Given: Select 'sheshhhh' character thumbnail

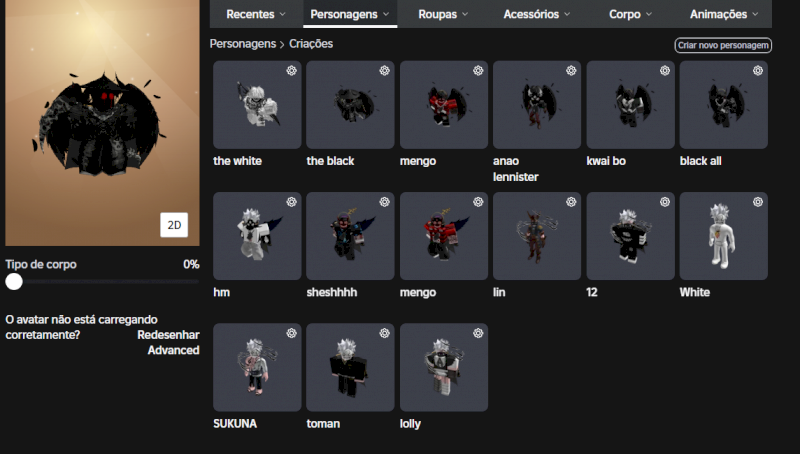Looking at the screenshot, I should tap(351, 236).
